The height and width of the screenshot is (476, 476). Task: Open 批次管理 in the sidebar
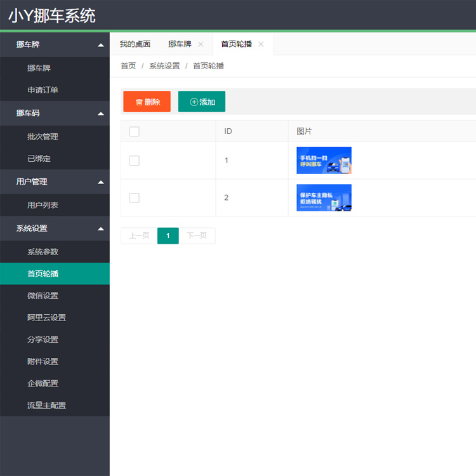pyautogui.click(x=55, y=136)
